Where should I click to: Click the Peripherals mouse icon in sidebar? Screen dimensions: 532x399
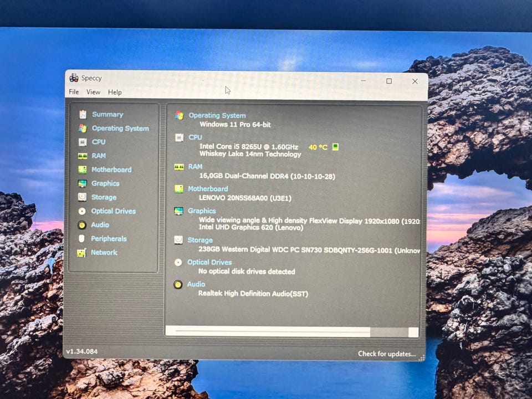[x=81, y=238]
